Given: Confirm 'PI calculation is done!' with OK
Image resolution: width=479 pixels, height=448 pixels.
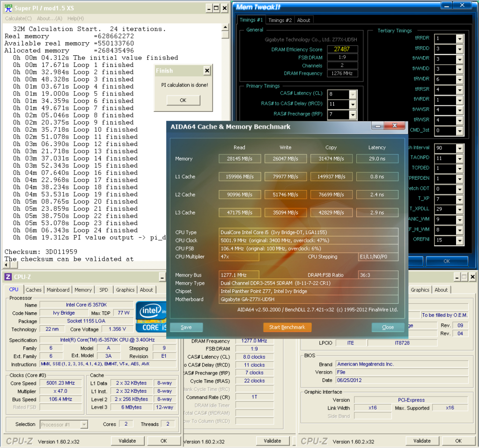Looking at the screenshot, I should tap(183, 101).
